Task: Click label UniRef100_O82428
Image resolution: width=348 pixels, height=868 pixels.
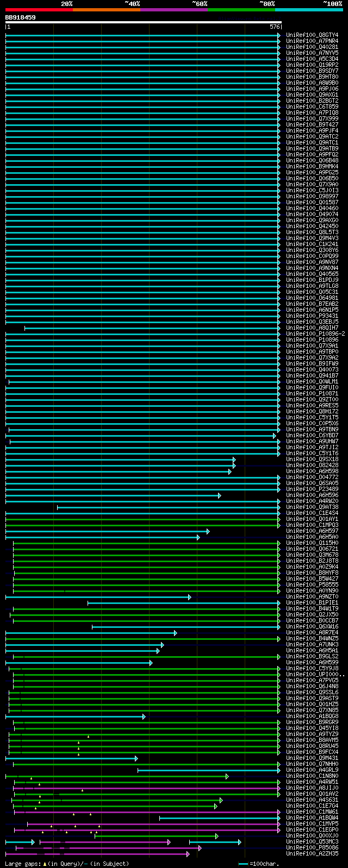Action: point(312,466)
